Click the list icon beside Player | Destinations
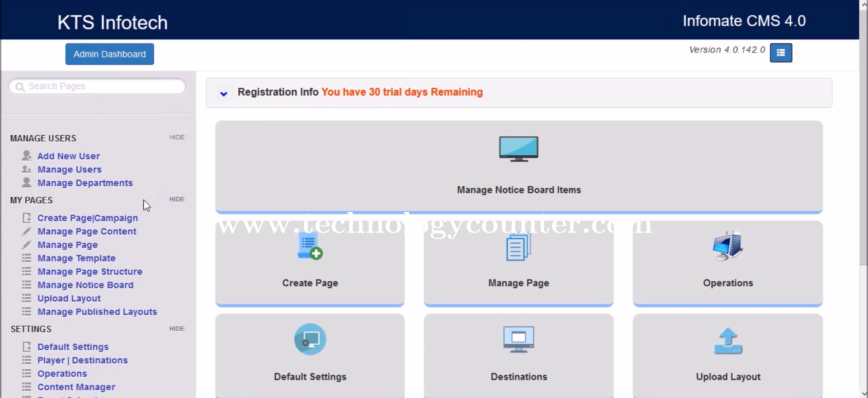The width and height of the screenshot is (868, 398). 27,360
